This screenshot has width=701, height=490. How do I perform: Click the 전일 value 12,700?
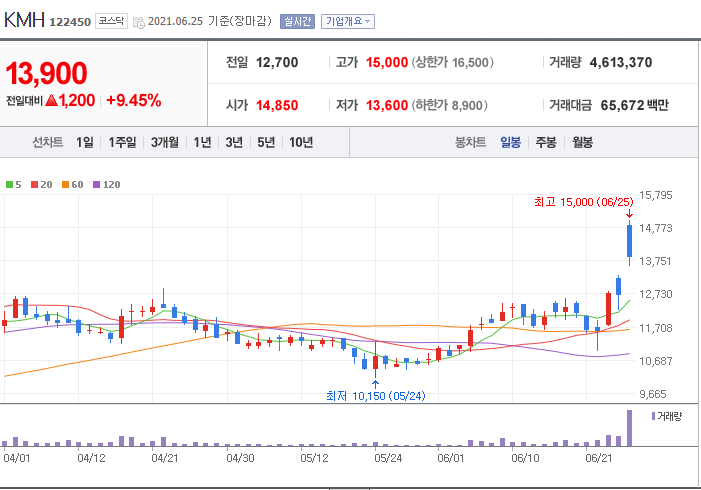coord(277,63)
